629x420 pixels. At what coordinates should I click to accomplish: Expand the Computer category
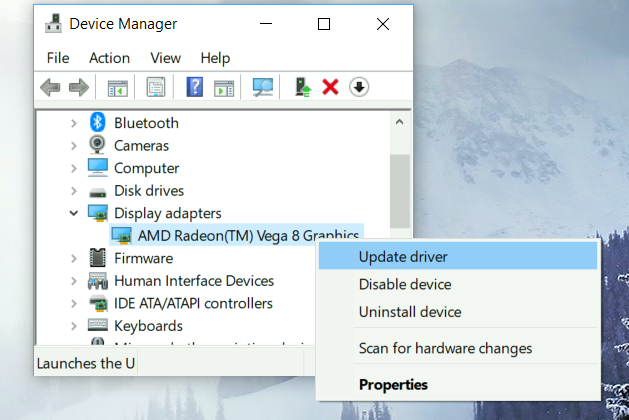tap(74, 168)
